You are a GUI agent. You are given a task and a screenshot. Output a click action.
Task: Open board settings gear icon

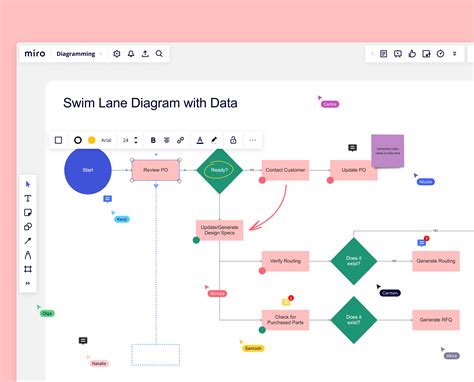(117, 54)
